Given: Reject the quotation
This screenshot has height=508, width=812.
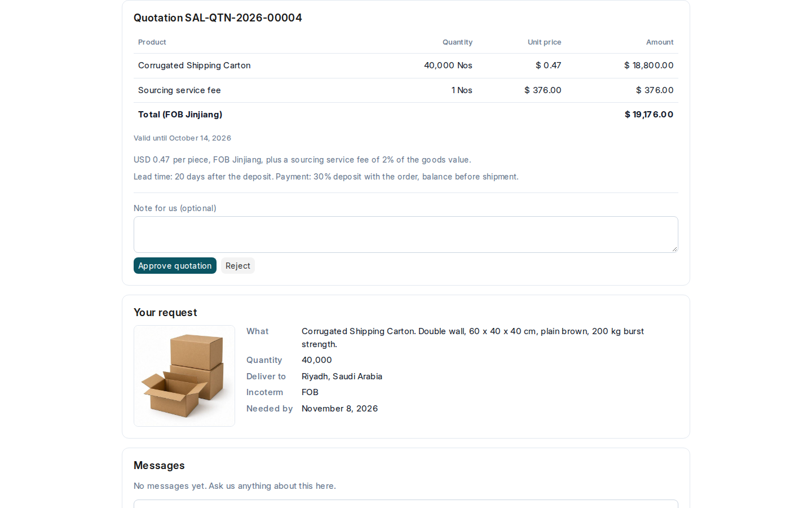Looking at the screenshot, I should pyautogui.click(x=237, y=266).
